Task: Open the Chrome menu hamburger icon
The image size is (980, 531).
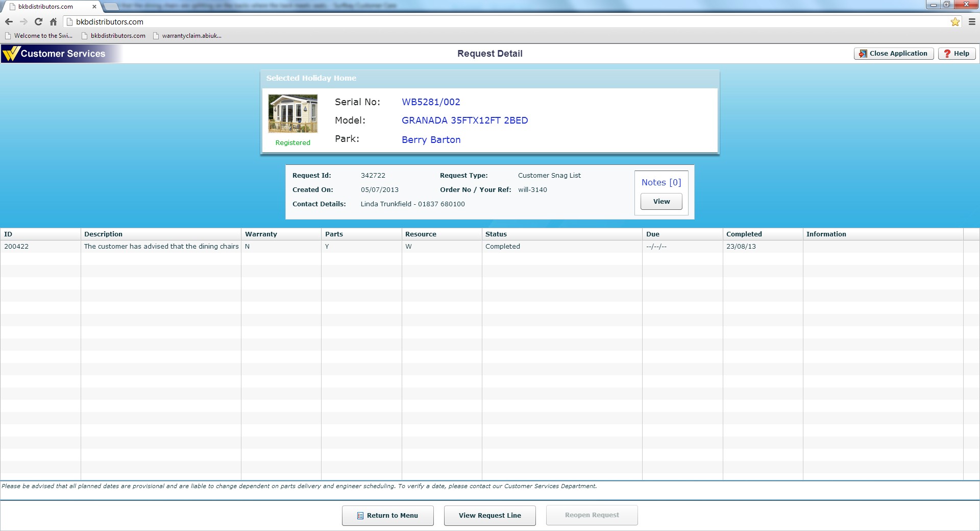Action: pos(972,22)
